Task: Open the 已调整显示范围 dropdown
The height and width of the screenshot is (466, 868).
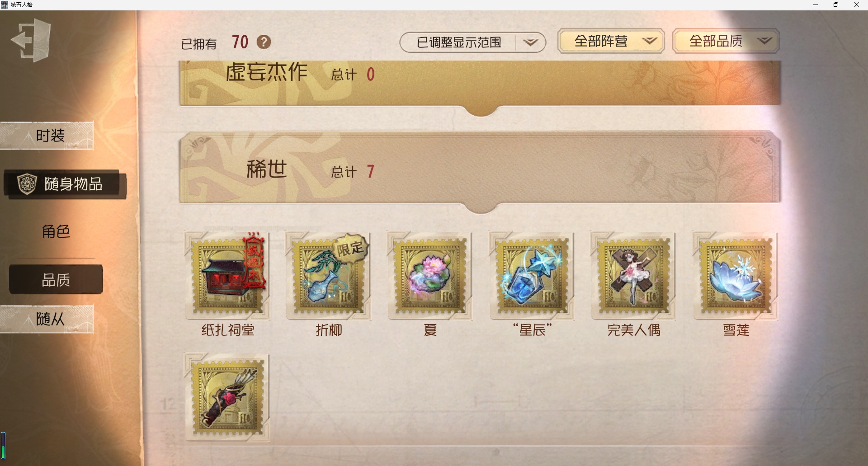Action: coord(472,42)
